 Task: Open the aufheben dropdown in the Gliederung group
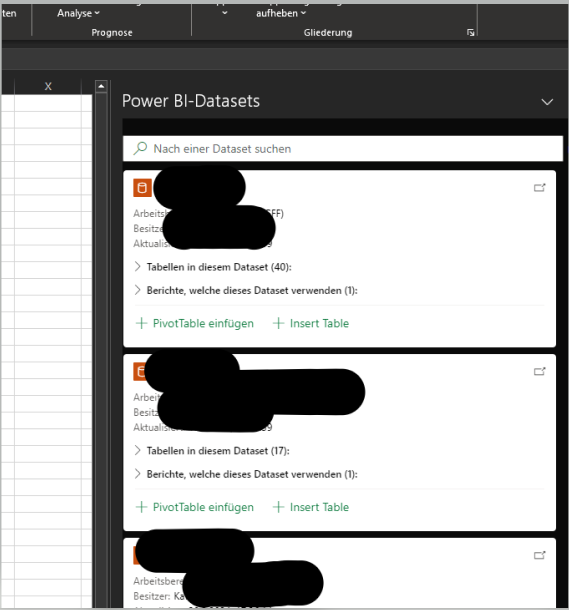(281, 13)
